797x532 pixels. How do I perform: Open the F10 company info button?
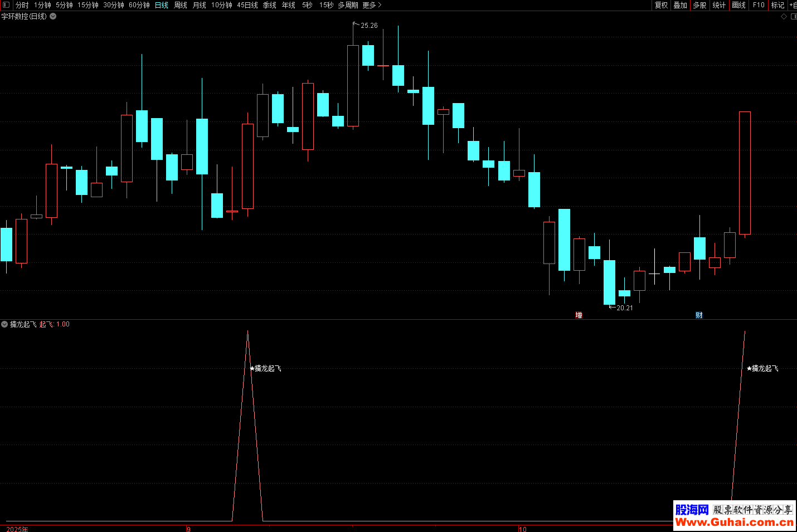pyautogui.click(x=759, y=5)
